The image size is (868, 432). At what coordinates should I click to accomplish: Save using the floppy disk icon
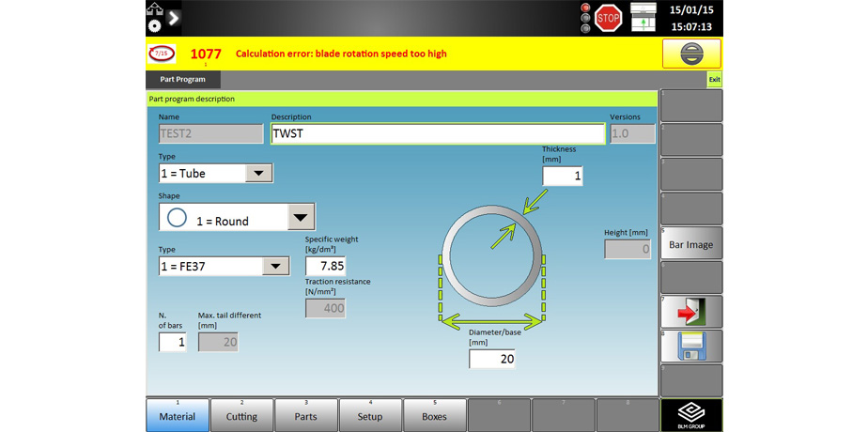[x=691, y=347]
